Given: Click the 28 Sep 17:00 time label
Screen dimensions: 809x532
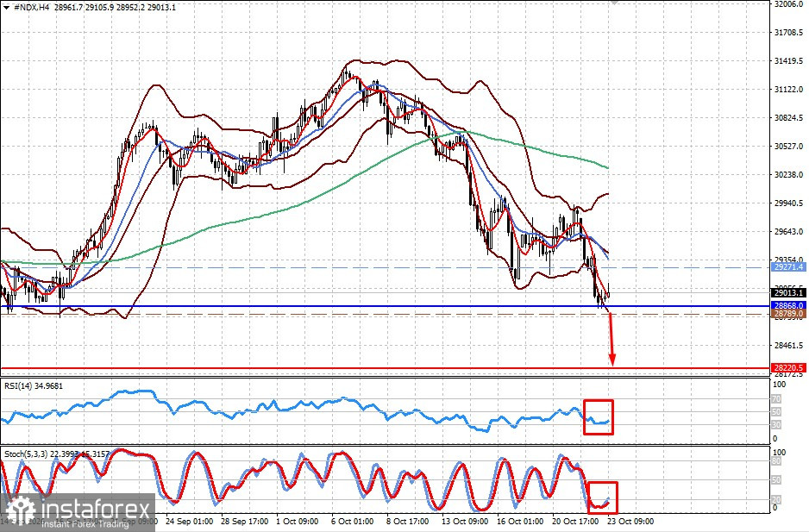Looking at the screenshot, I should pyautogui.click(x=245, y=522).
